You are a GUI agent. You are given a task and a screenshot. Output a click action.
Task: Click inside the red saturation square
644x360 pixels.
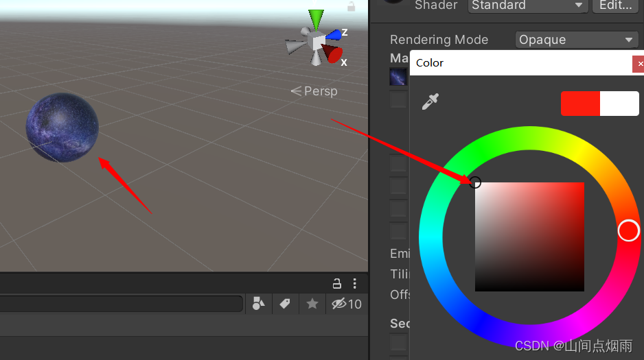coord(529,237)
